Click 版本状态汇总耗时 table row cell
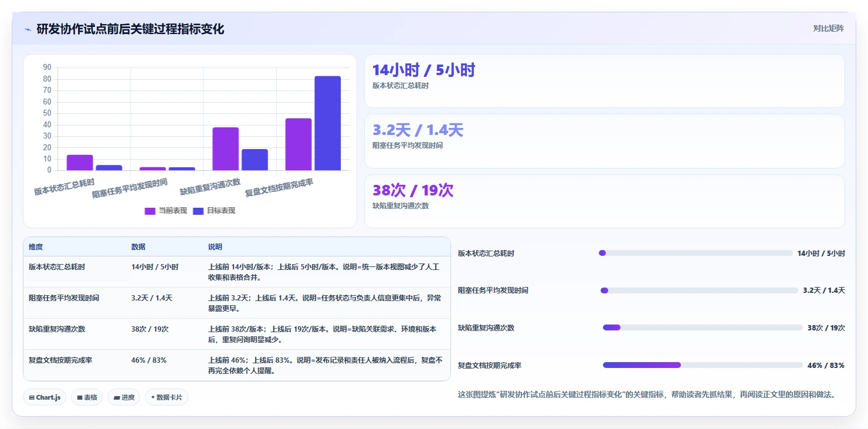Screen dimensions: 868x429 click(x=57, y=266)
